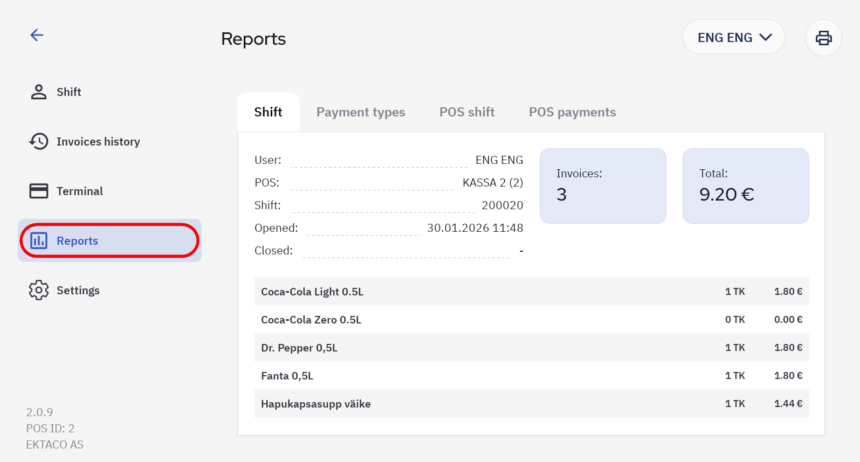Select the Hapukapsasupp väike row
Viewport: 860px width, 462px height.
pos(531,404)
